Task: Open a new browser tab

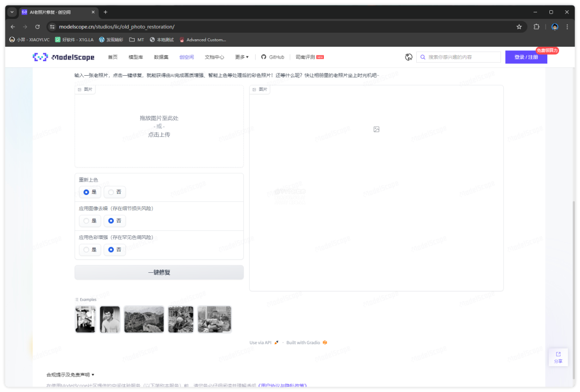Action: click(x=105, y=12)
